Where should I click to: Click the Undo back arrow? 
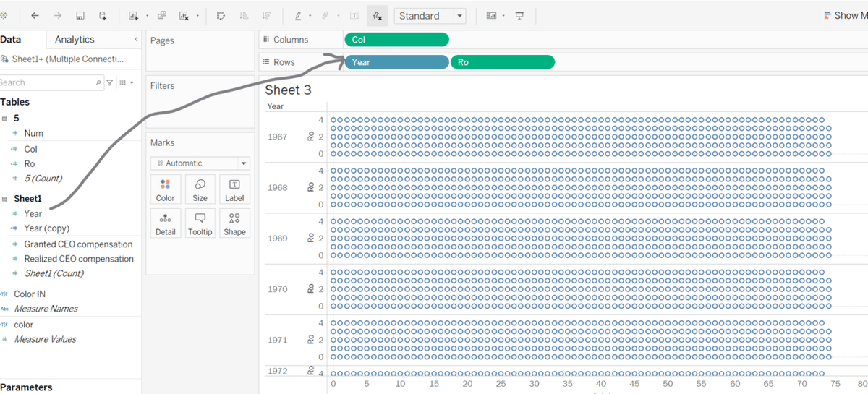pos(35,15)
